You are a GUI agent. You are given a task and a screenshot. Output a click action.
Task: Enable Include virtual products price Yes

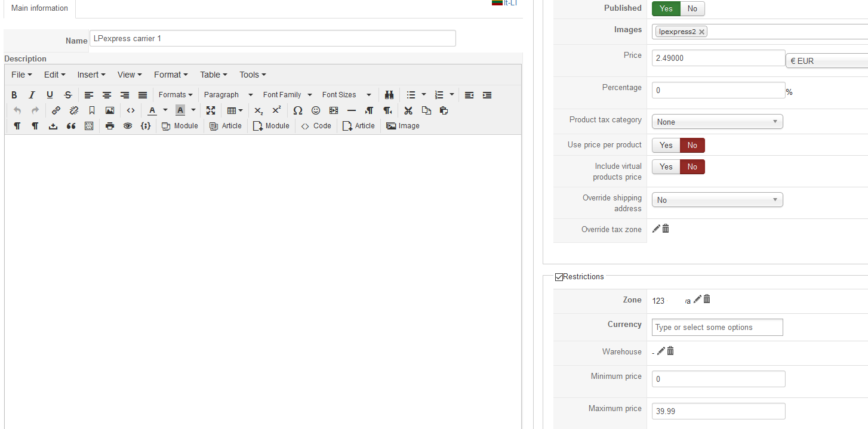pos(666,166)
